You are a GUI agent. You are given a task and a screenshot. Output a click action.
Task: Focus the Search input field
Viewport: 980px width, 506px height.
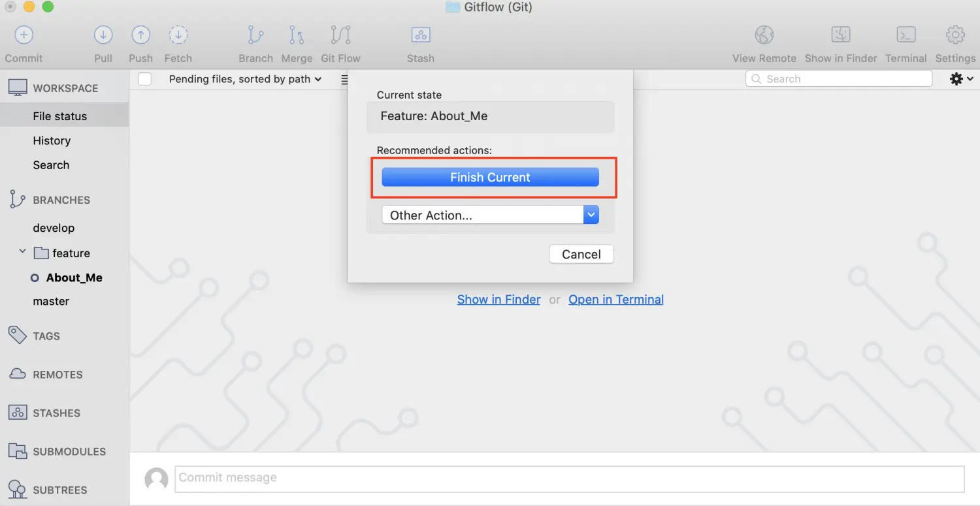point(839,79)
